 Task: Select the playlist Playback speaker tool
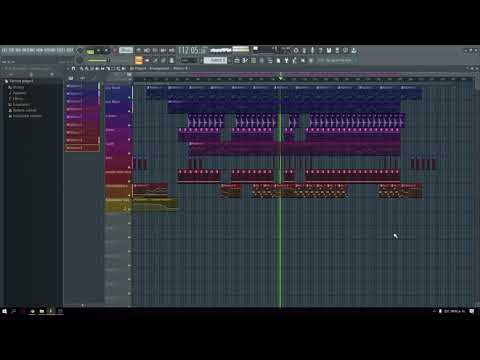[x=123, y=68]
